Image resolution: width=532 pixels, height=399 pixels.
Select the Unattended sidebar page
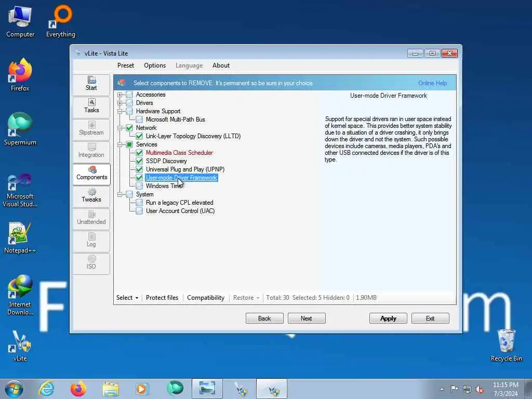point(91,219)
